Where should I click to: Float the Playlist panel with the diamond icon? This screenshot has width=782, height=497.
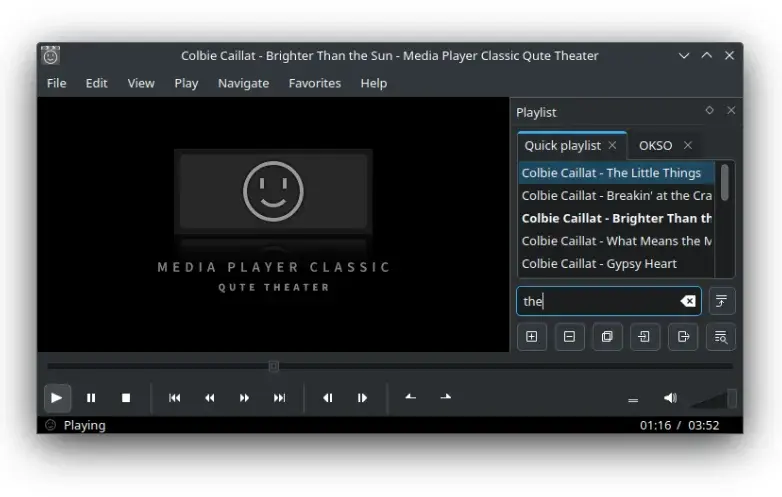pyautogui.click(x=709, y=111)
